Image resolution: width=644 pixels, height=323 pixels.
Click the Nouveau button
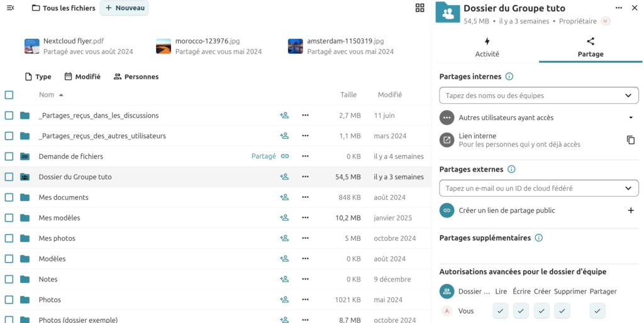(125, 8)
